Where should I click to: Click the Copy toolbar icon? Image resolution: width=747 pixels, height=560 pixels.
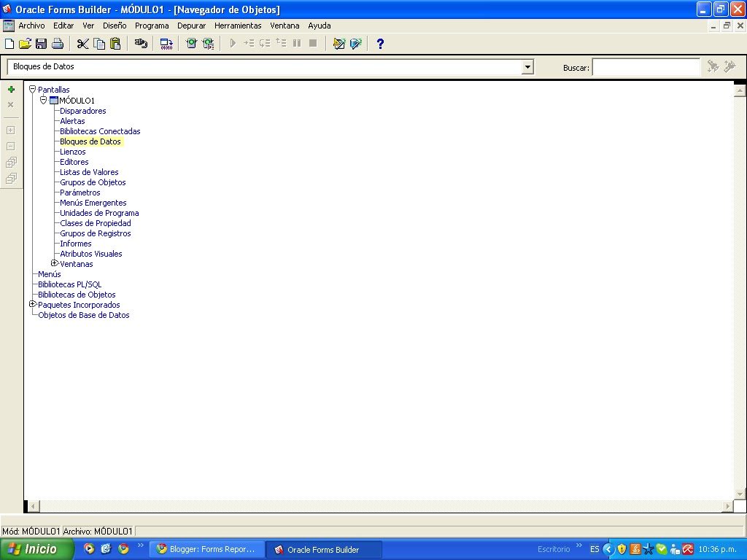click(x=99, y=44)
